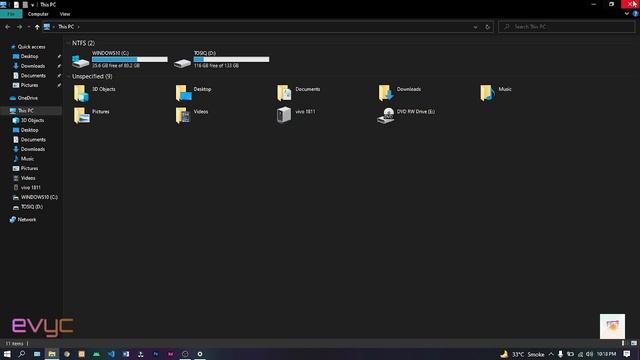Viewport: 640px width, 360px height.
Task: Click breadcrumb chevron after This PC
Action: 78,27
